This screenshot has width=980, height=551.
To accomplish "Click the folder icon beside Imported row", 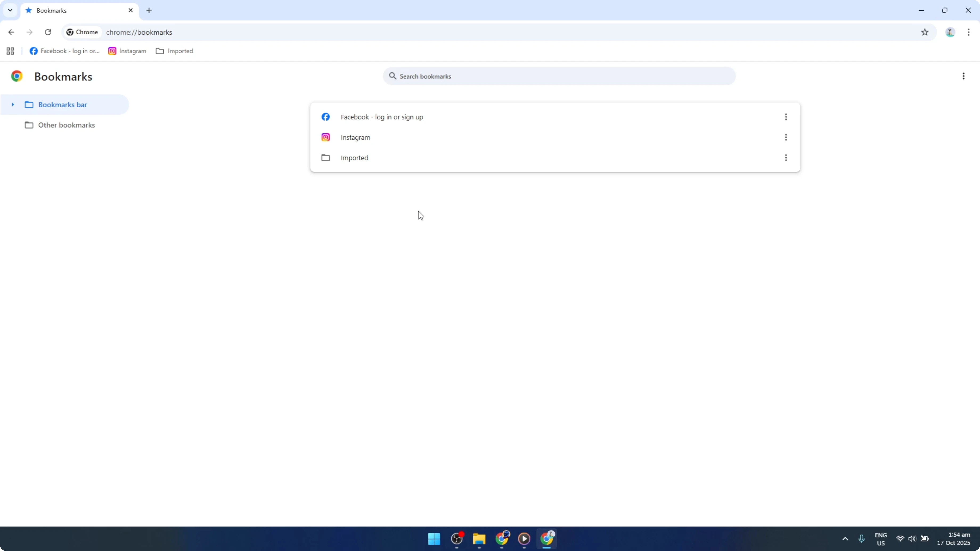I will click(326, 158).
